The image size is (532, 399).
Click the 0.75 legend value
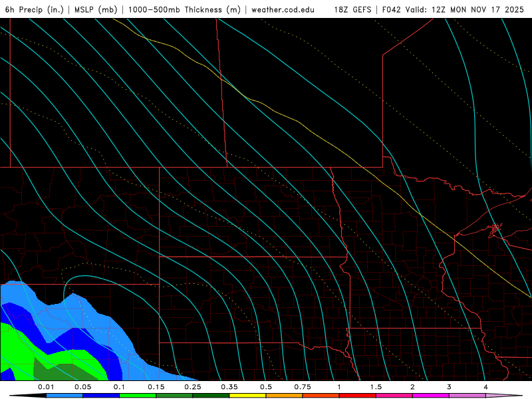click(x=303, y=387)
